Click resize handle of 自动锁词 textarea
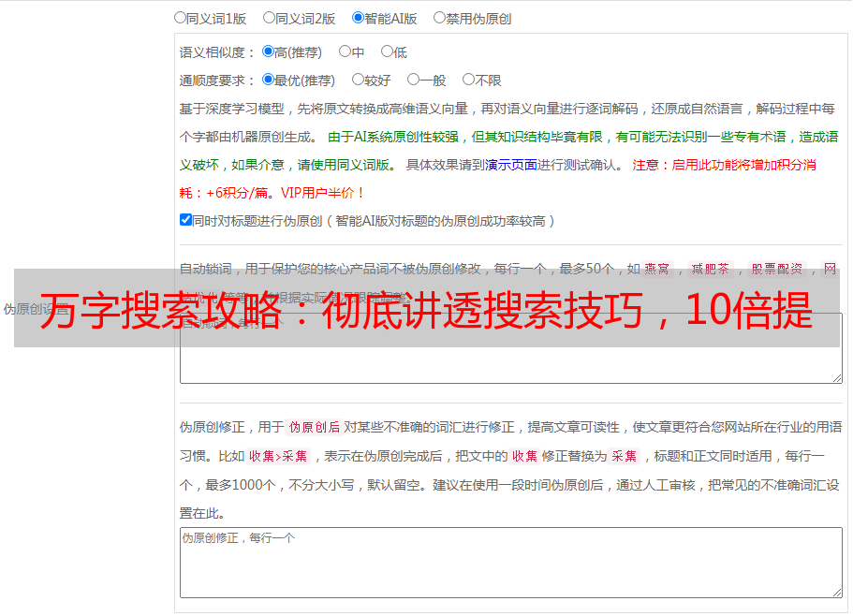The image size is (853, 616). click(x=837, y=378)
